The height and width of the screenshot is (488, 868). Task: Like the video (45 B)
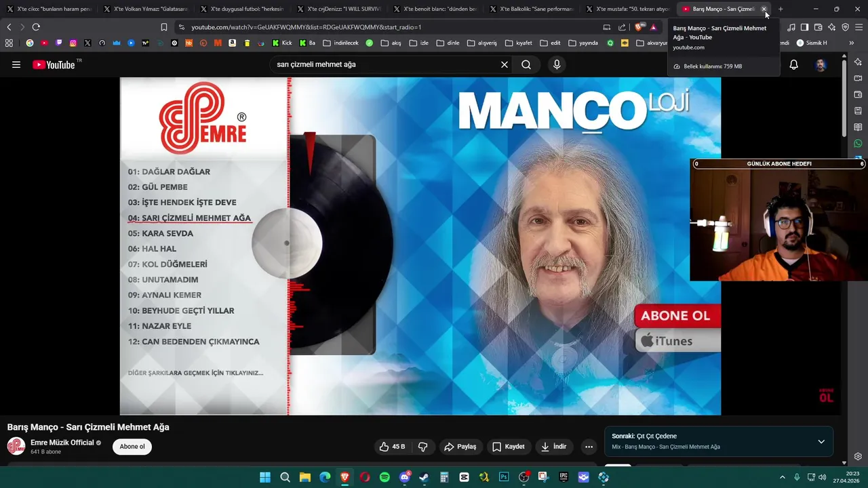pos(392,447)
